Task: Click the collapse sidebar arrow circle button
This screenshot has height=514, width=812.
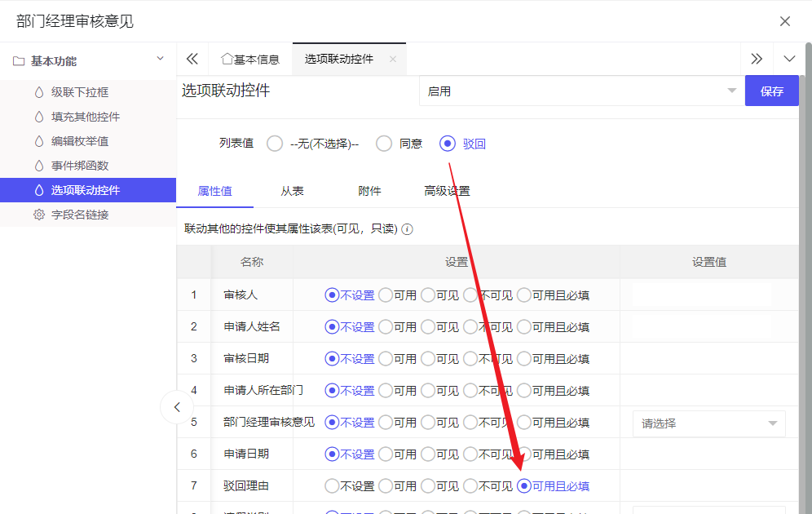Action: click(177, 406)
